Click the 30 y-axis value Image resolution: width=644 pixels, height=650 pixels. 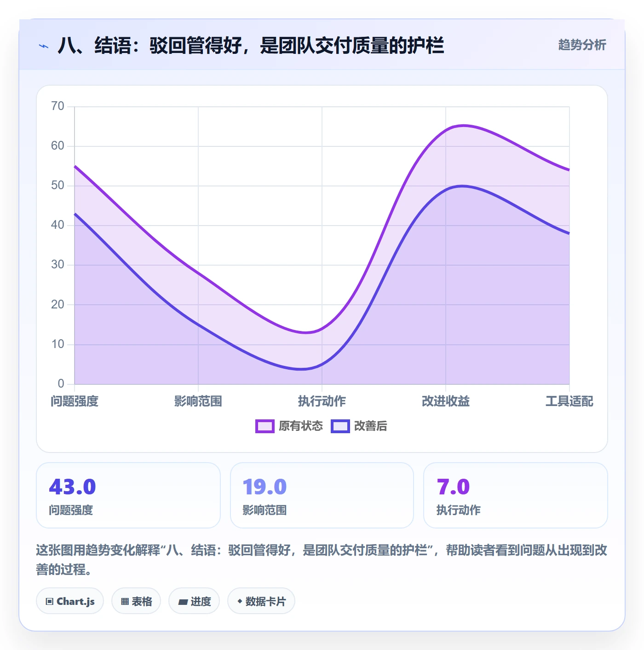(x=57, y=265)
